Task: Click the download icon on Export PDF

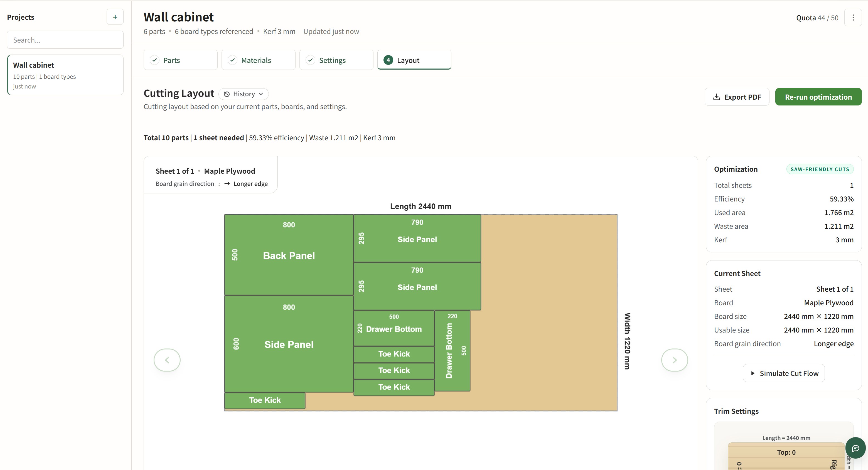Action: pos(717,97)
